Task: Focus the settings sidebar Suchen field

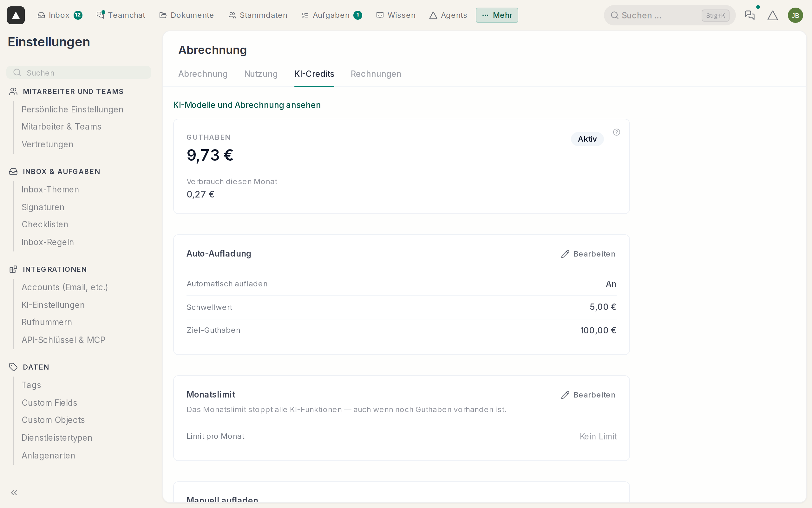Action: pos(79,73)
